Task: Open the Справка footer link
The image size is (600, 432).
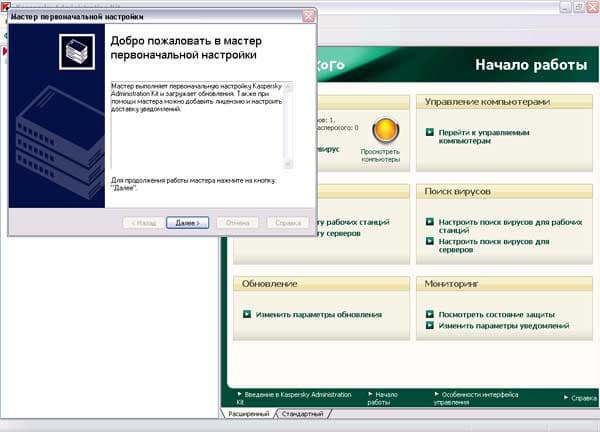Action: [580, 398]
